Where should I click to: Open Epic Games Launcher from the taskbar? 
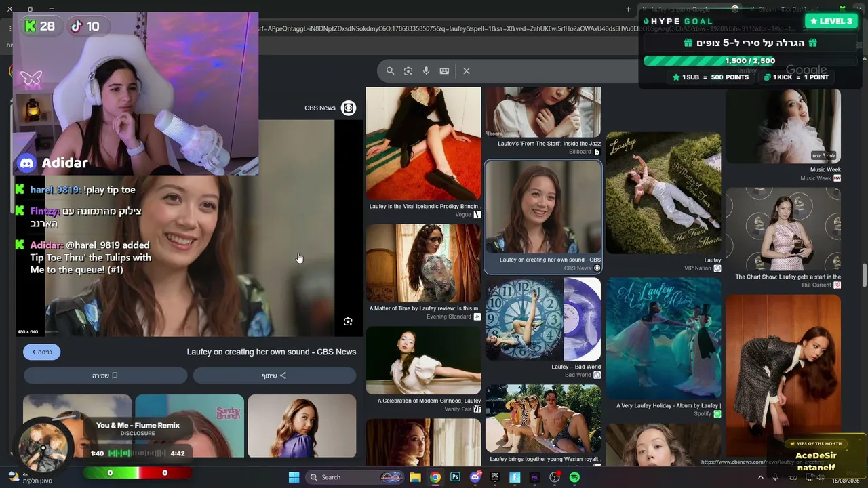(495, 477)
